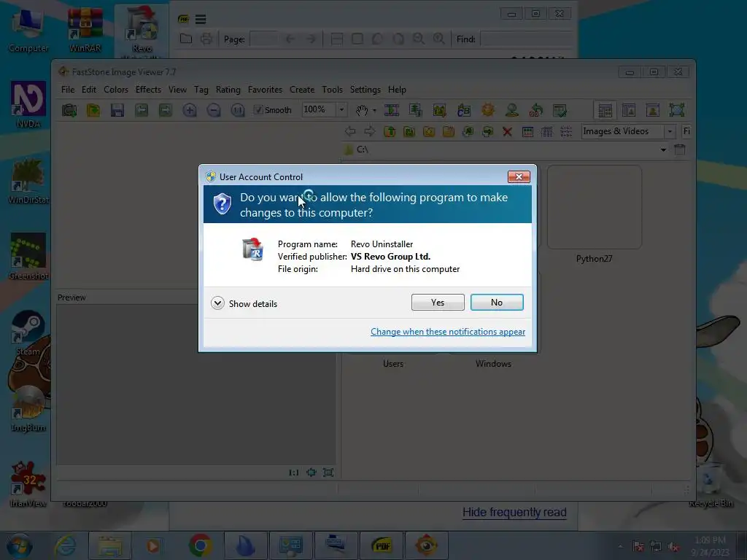
Task: Close the User Account Control dialog
Action: click(519, 176)
